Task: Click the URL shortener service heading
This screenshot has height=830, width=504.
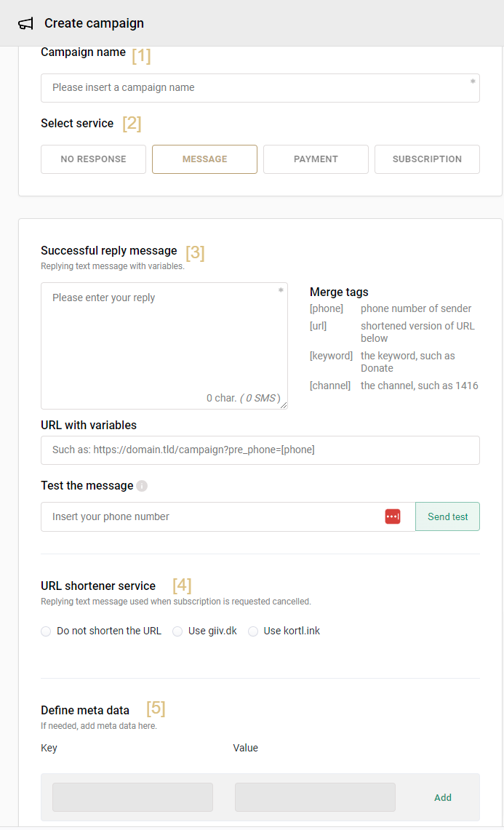Action: (x=98, y=586)
